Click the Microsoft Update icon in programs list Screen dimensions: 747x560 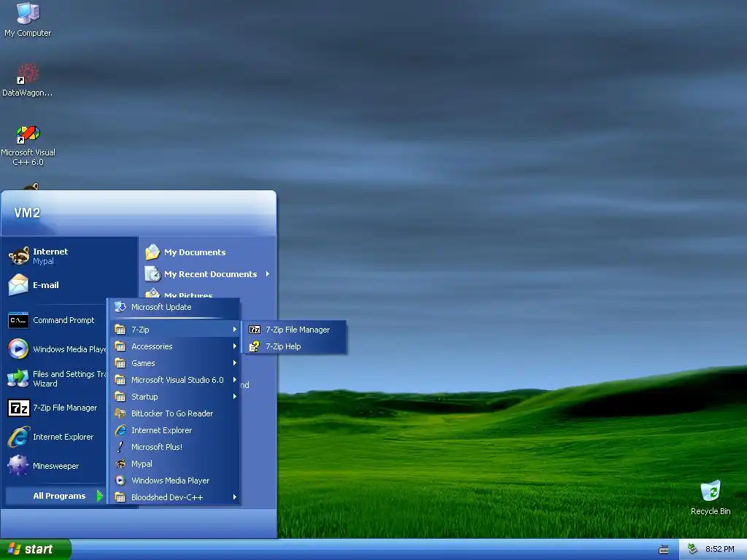pos(120,307)
